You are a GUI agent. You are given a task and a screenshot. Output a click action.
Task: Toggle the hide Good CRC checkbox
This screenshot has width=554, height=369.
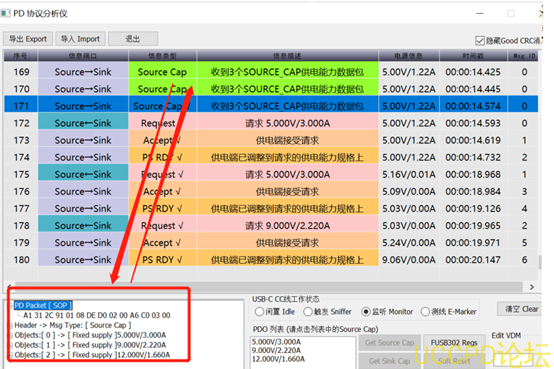point(480,41)
